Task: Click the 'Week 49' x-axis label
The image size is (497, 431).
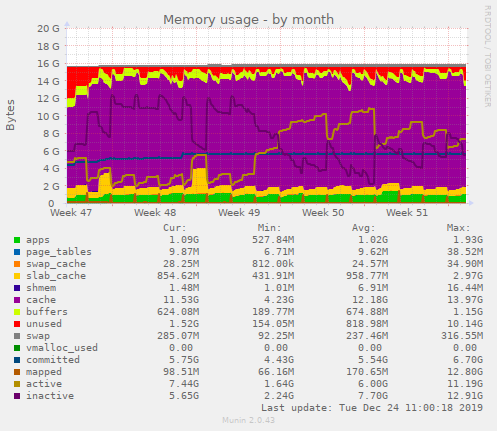Action: pyautogui.click(x=239, y=212)
